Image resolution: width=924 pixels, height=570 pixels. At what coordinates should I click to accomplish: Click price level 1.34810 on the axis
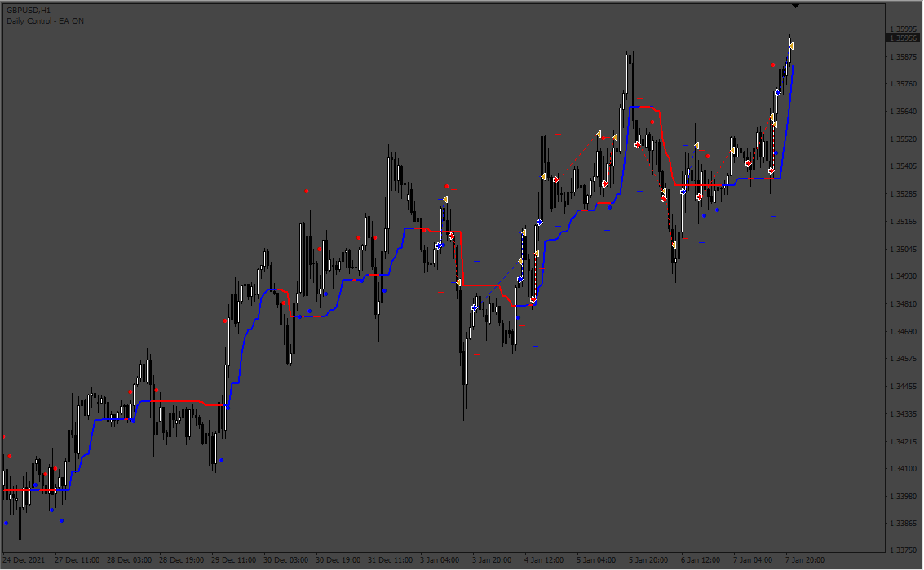[903, 304]
